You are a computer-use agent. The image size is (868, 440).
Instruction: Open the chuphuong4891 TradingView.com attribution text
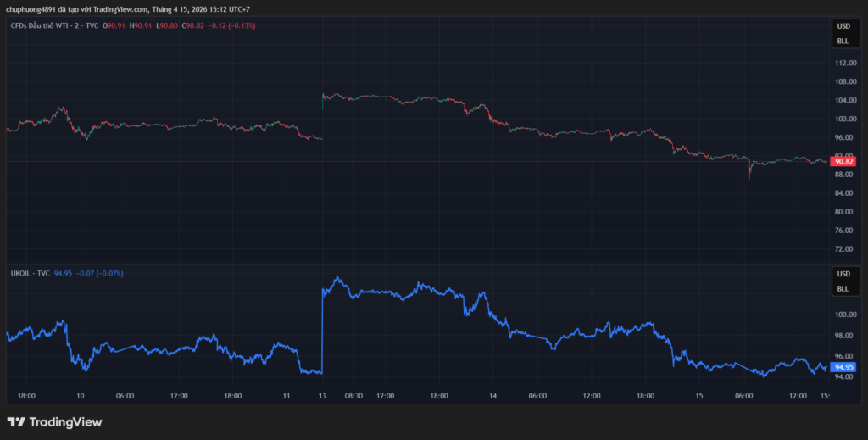pos(128,8)
